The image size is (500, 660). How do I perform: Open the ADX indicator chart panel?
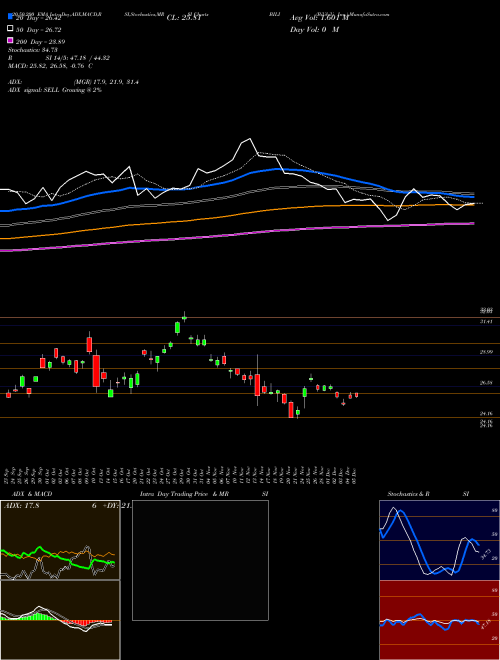60,540
